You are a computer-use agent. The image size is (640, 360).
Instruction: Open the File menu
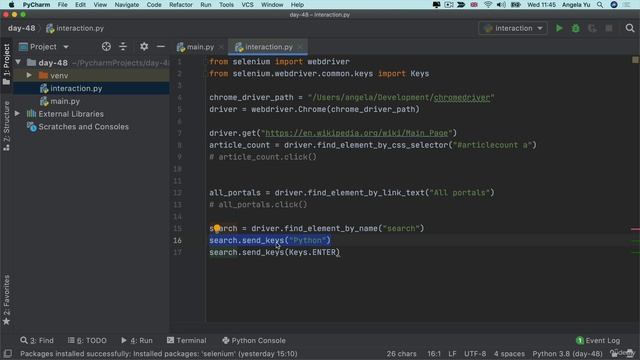tap(62, 4)
